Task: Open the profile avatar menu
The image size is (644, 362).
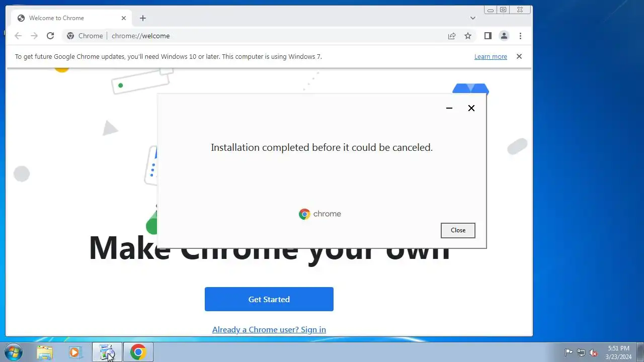Action: (504, 36)
